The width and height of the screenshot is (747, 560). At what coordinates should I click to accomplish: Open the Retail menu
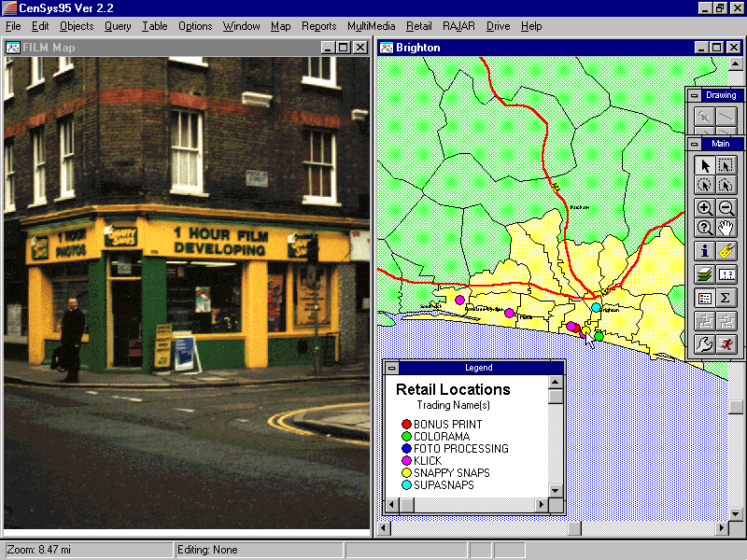(418, 26)
